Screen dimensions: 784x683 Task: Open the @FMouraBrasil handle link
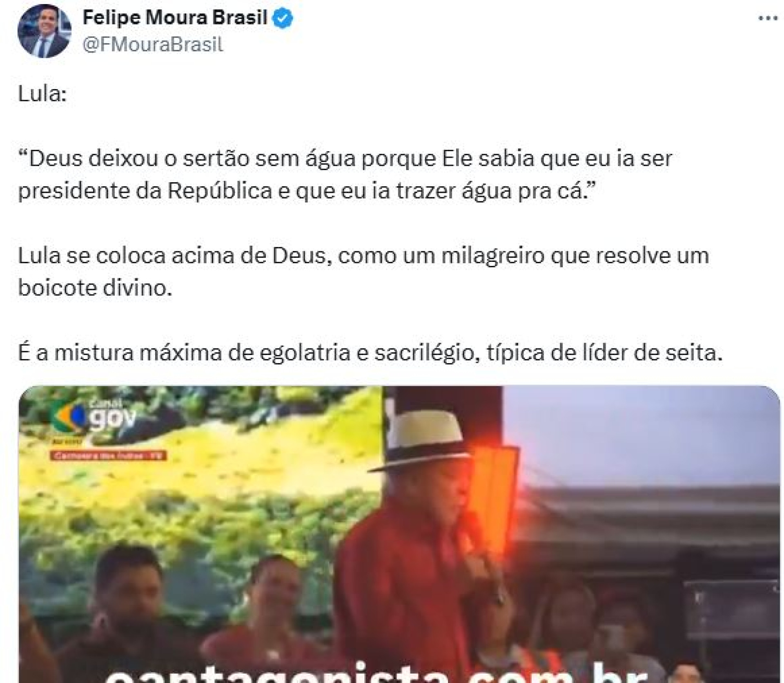153,44
